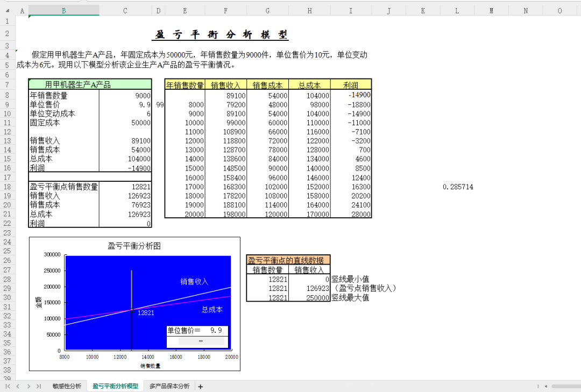Viewport: 581px width, 392px height.
Task: Click the yellow 年销售数量 table header
Action: tap(185, 85)
